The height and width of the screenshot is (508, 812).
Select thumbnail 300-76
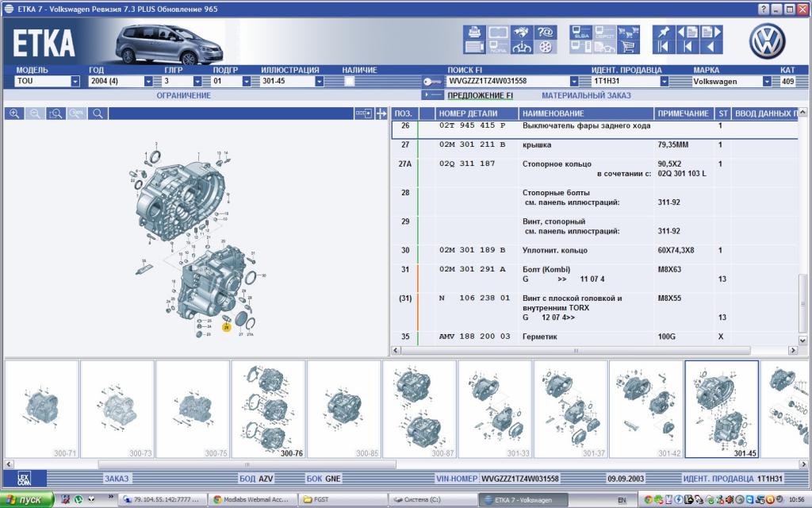click(268, 410)
